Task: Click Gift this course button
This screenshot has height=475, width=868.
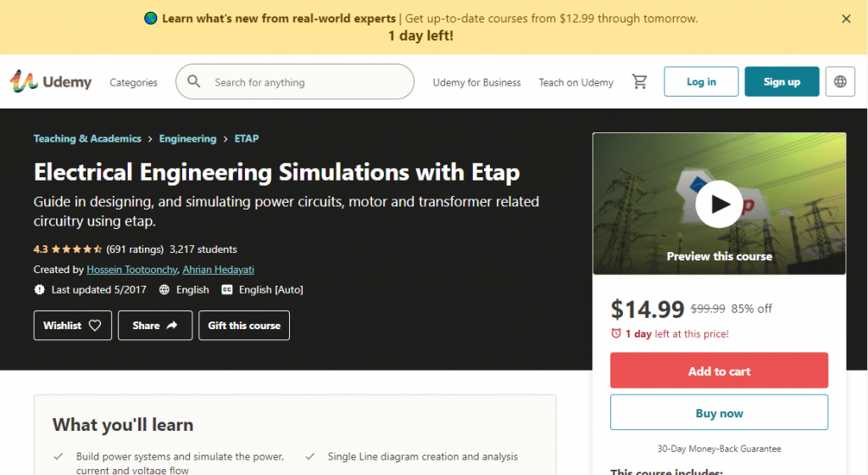Action: pos(244,326)
